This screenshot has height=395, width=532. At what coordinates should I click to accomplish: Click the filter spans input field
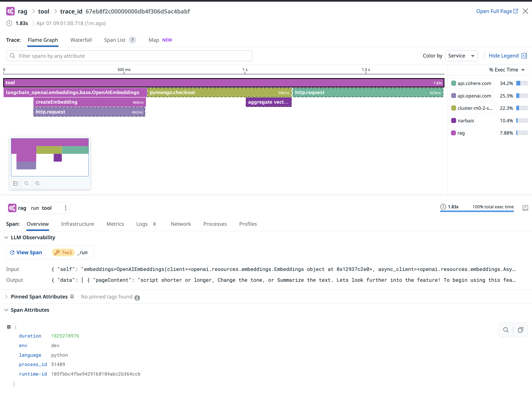[x=129, y=56]
